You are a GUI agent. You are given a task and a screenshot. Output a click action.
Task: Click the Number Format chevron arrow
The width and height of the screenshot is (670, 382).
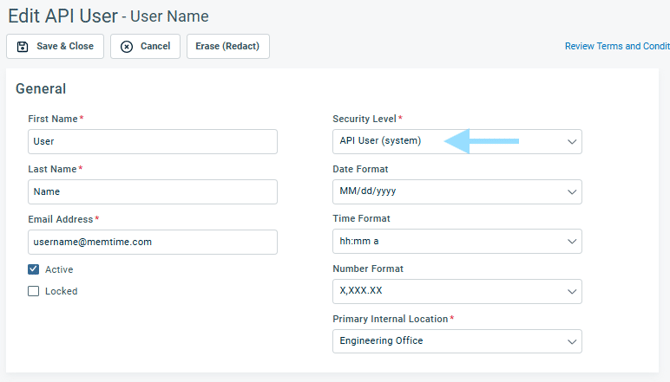coord(572,292)
